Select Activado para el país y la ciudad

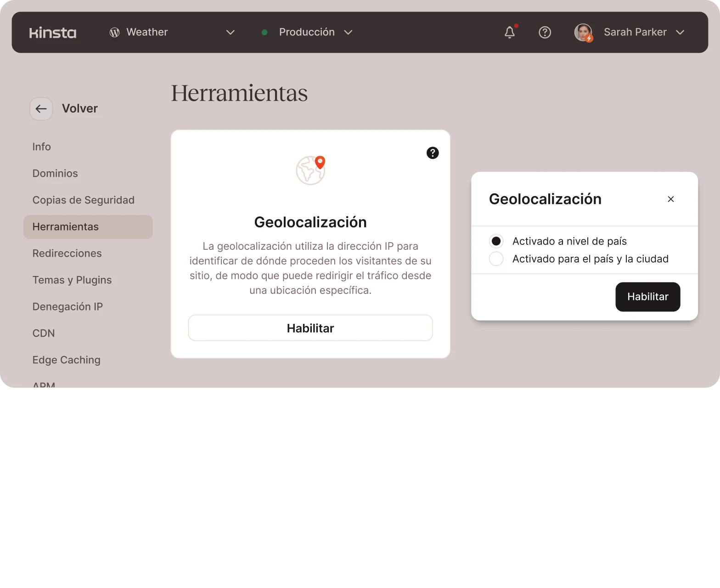496,259
